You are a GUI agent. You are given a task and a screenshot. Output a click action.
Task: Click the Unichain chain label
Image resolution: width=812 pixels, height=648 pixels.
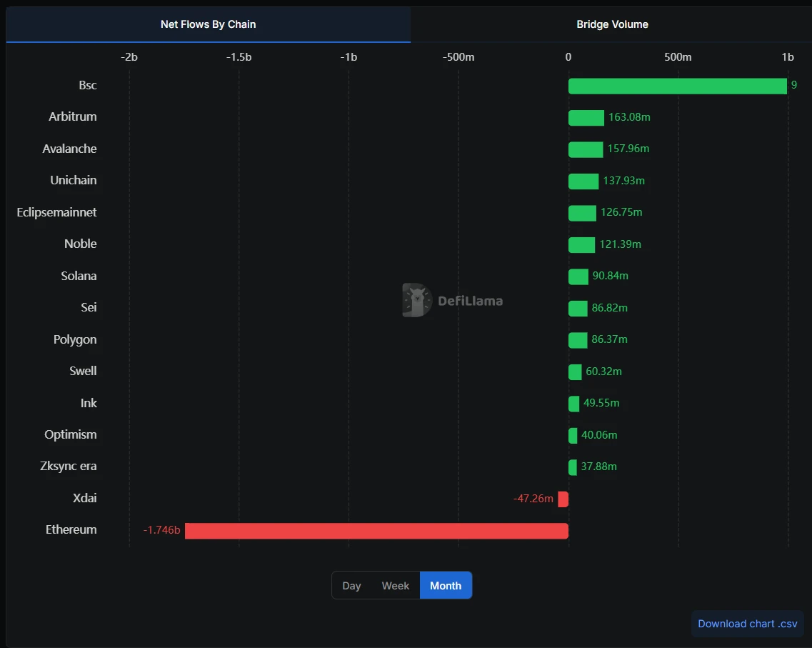point(74,181)
